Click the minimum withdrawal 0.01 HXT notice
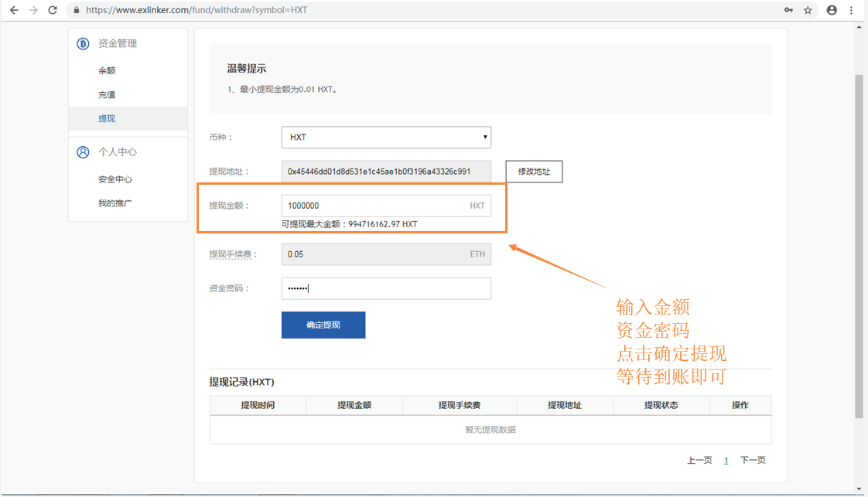The height and width of the screenshot is (497, 868). (282, 90)
